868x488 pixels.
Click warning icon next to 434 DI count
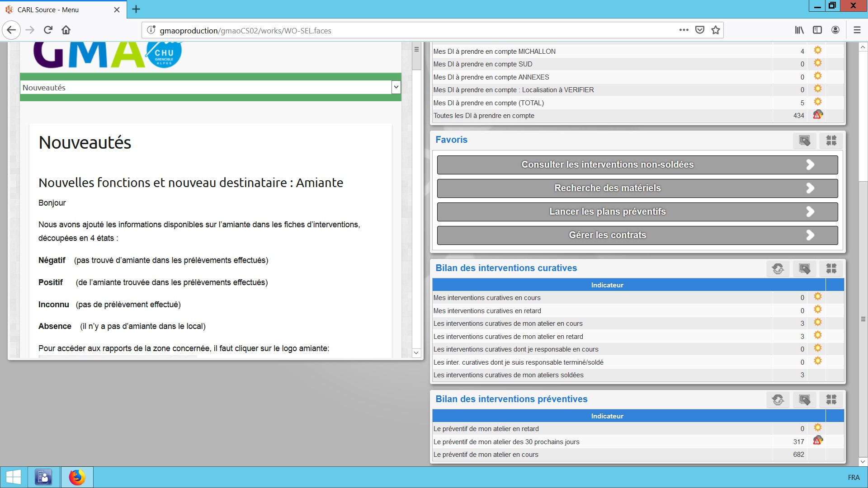click(x=817, y=115)
